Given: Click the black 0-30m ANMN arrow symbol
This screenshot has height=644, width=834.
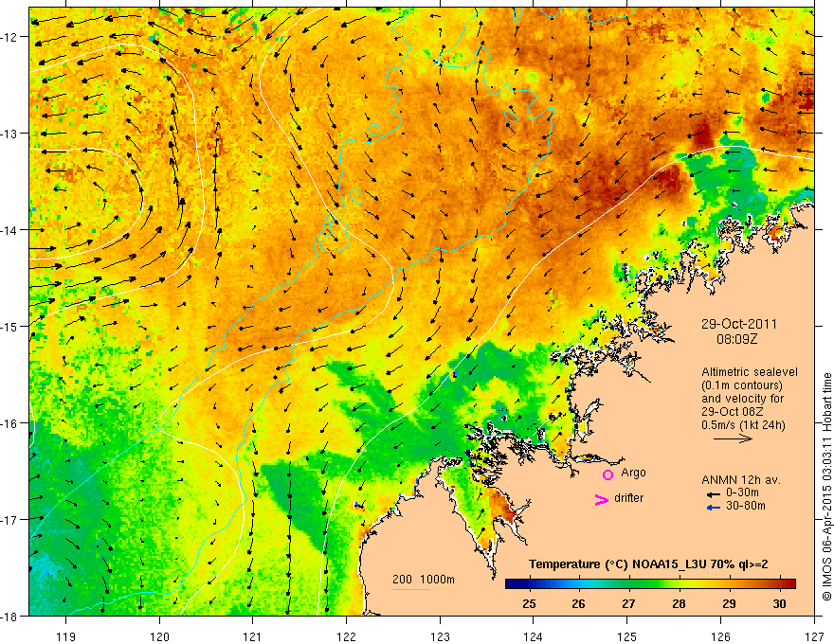Looking at the screenshot, I should pos(714,494).
